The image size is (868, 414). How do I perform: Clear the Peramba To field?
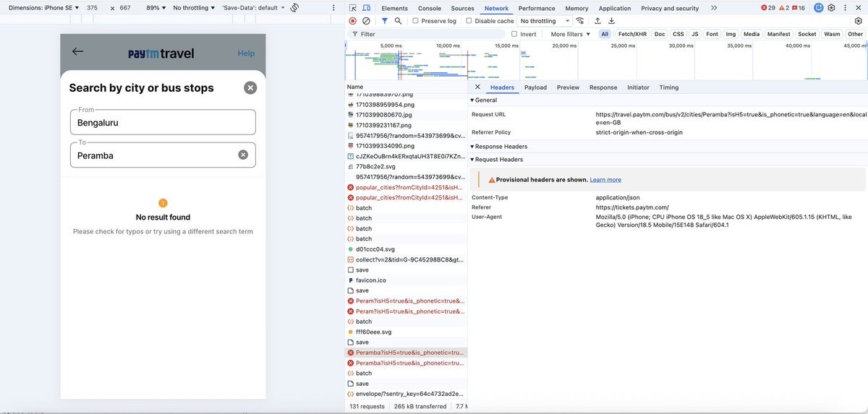click(243, 155)
